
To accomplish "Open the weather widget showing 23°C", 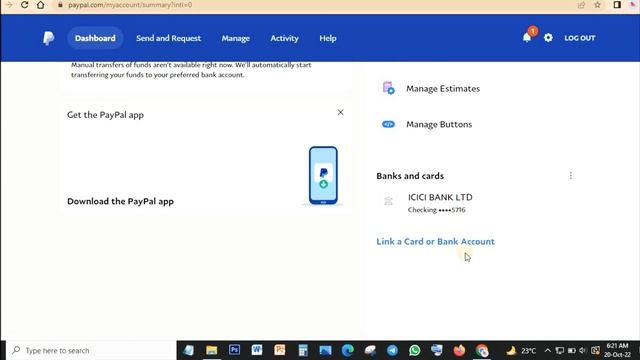I will [521, 350].
